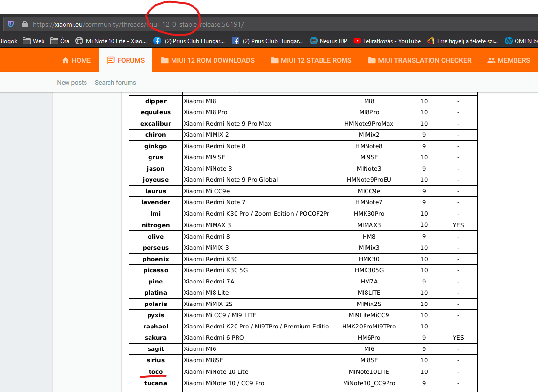
Task: Click YES in the sakura row
Action: tap(458, 337)
